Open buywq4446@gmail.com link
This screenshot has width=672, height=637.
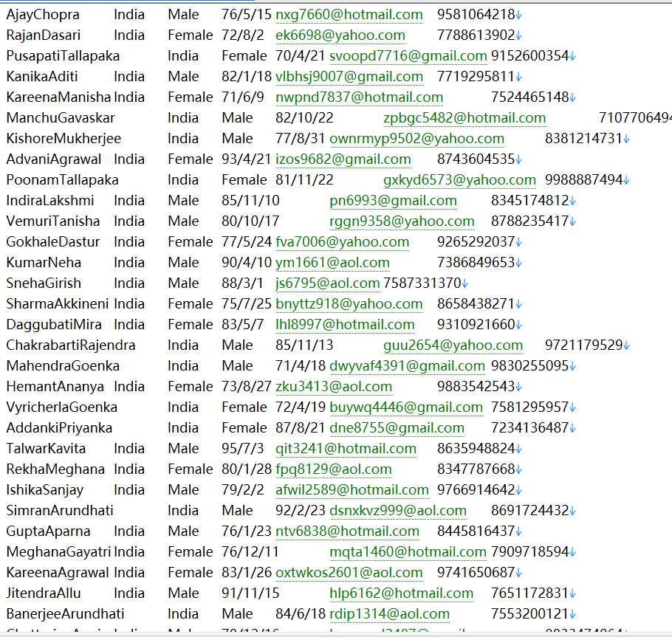point(406,407)
